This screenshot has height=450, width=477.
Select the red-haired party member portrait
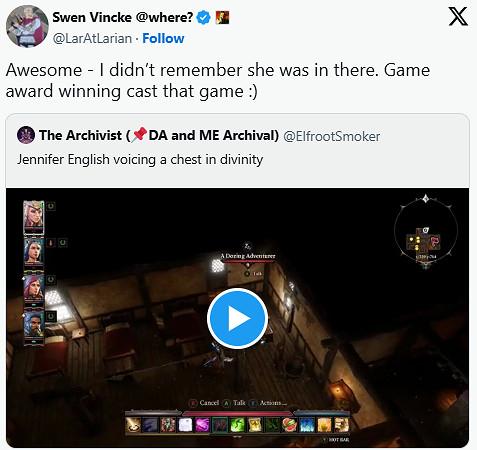[x=33, y=290]
